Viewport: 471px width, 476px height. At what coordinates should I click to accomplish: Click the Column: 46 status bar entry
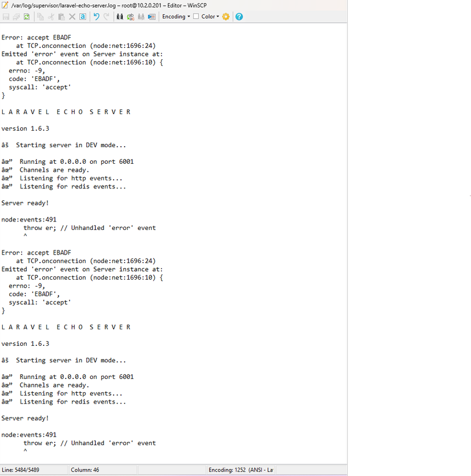[x=85, y=470]
